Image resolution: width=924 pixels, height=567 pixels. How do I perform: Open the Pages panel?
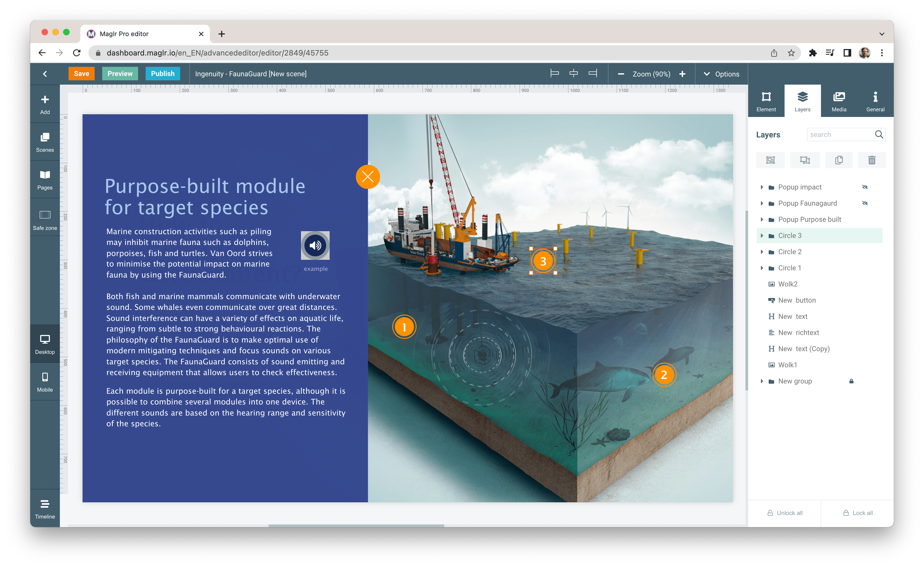pyautogui.click(x=45, y=180)
